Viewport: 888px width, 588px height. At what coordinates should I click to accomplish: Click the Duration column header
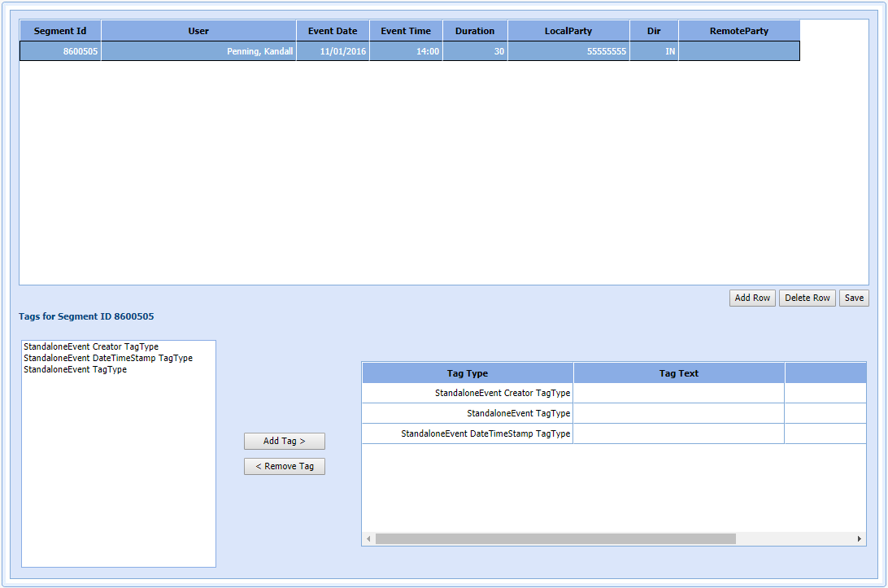click(475, 31)
